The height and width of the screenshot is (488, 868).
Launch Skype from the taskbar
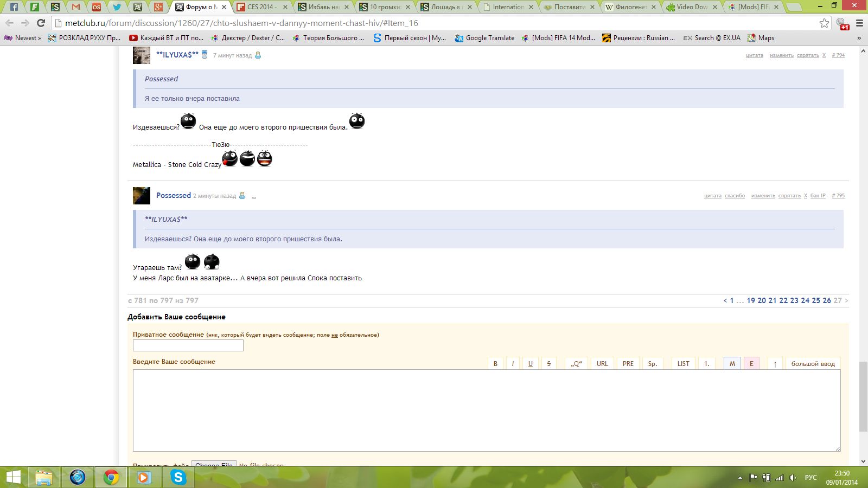(178, 477)
